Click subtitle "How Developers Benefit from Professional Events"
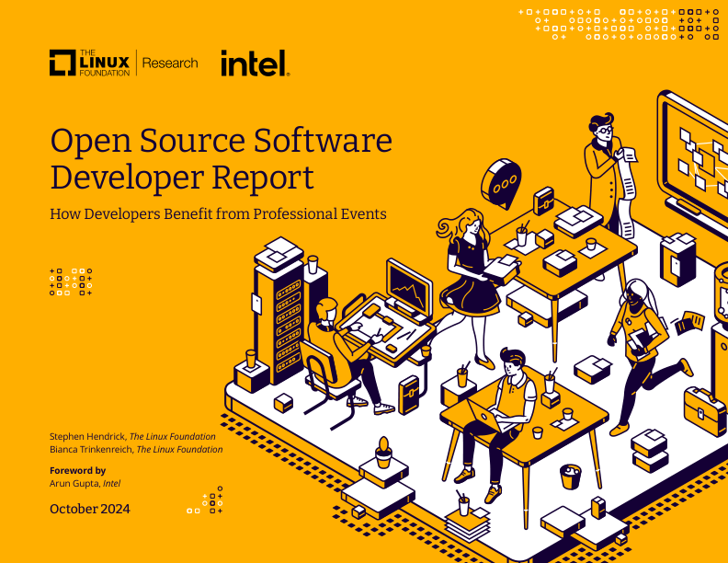Viewport: 728px width, 563px height. [218, 213]
